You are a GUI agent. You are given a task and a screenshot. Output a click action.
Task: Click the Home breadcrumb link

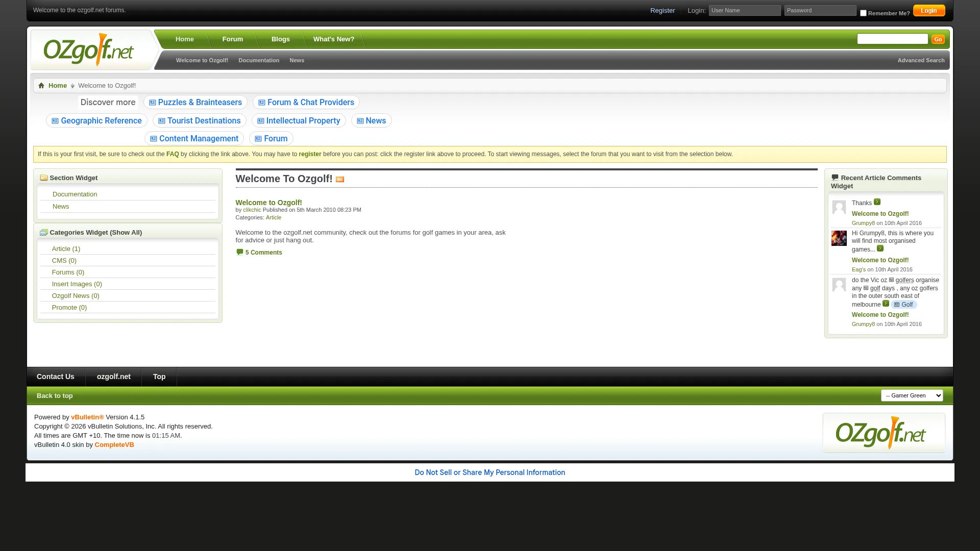click(58, 86)
